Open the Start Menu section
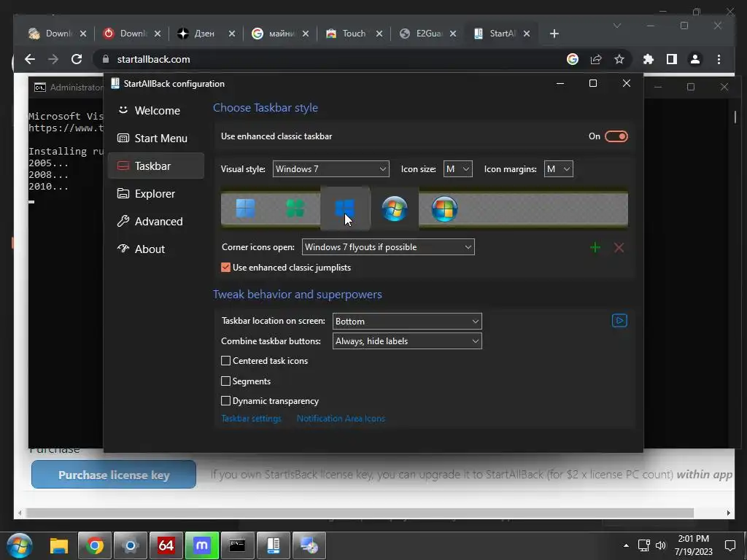 (x=156, y=138)
